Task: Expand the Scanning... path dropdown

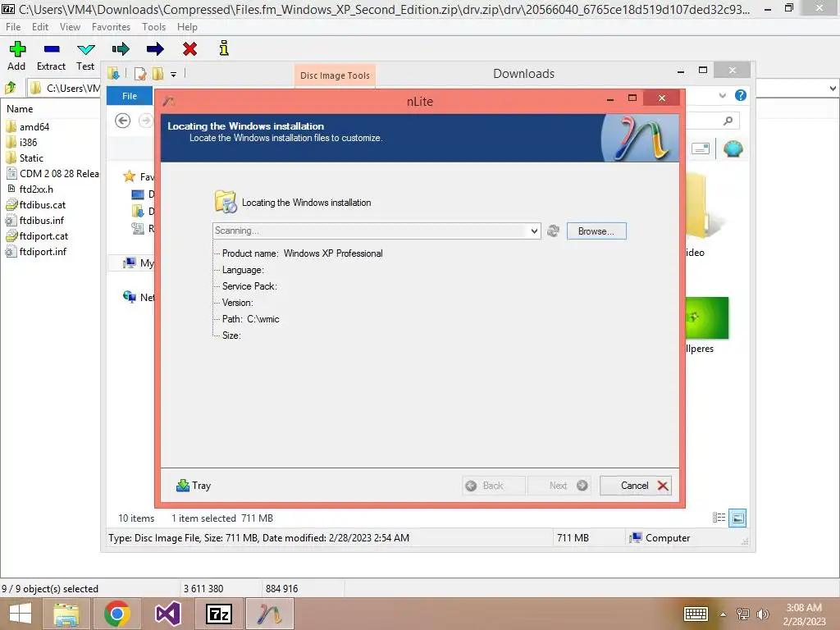Action: pos(534,231)
